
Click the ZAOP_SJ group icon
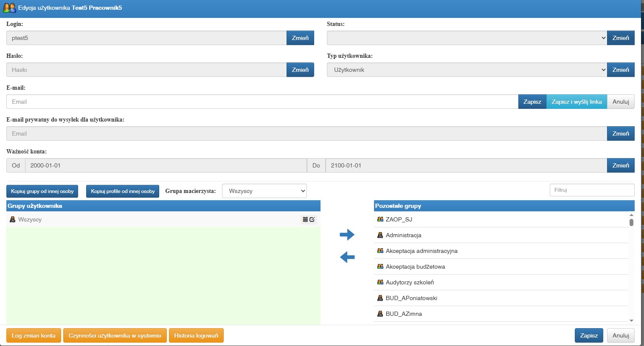pos(380,219)
